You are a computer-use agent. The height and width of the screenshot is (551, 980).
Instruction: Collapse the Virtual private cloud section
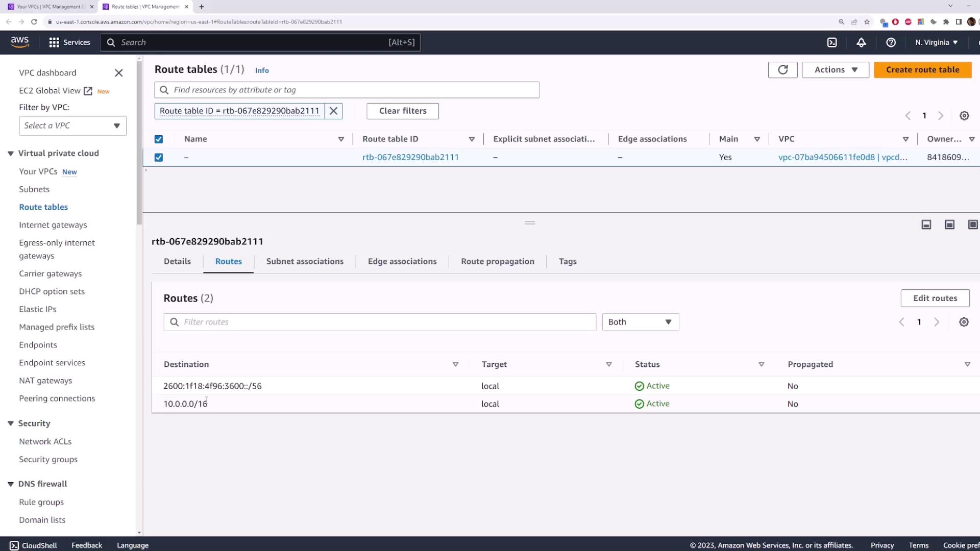pos(11,154)
